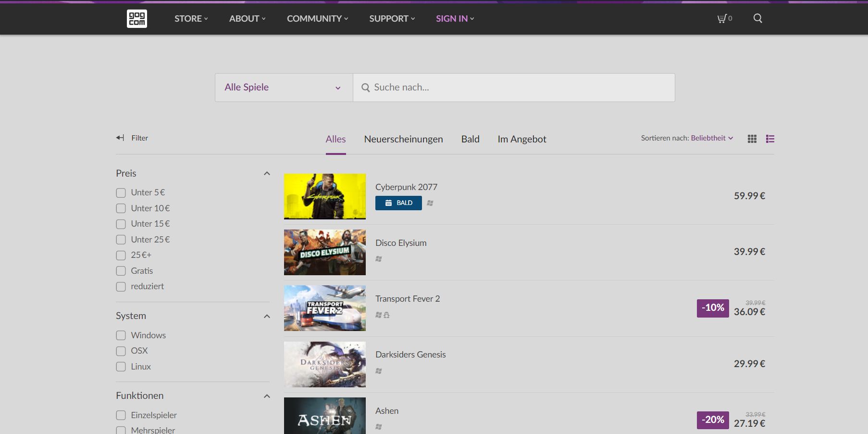The width and height of the screenshot is (868, 434).
Task: Open site search with the magnifier icon
Action: click(758, 18)
